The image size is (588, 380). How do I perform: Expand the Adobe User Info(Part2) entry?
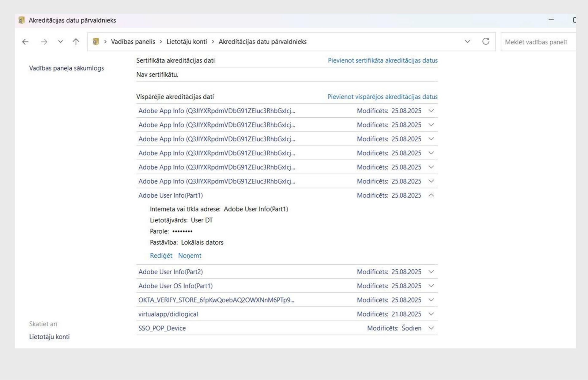(431, 272)
